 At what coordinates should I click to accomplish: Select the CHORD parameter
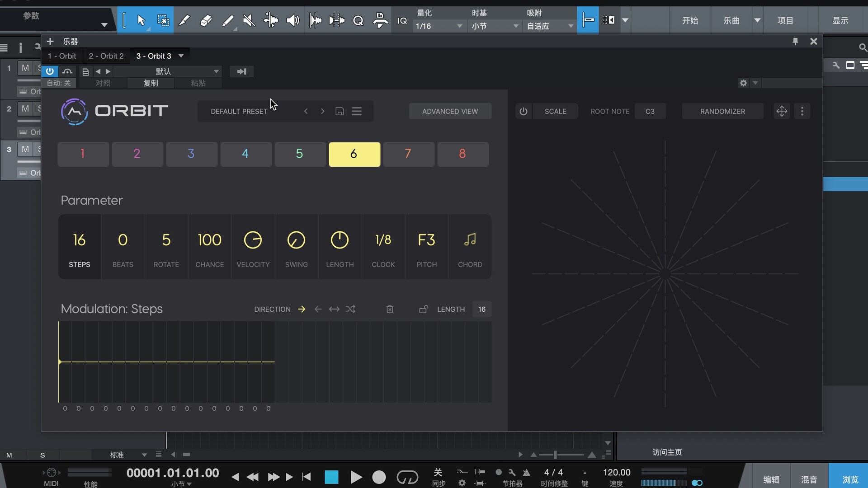(470, 247)
